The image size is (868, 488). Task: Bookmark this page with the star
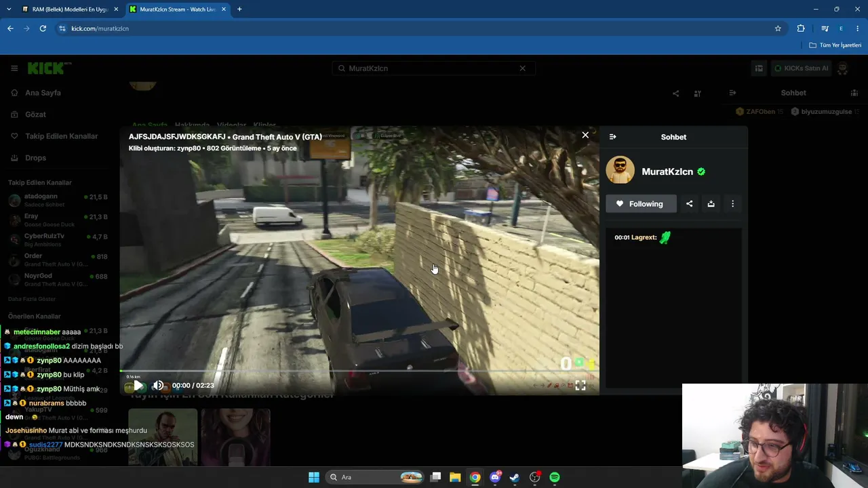pos(778,28)
